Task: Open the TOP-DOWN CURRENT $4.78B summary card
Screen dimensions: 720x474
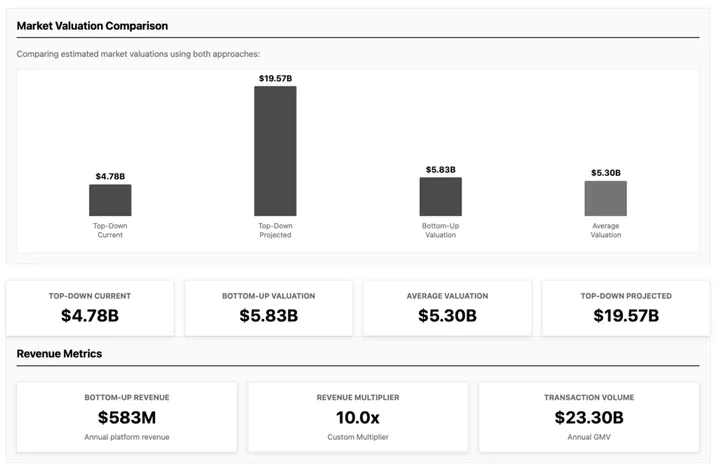Action: pyautogui.click(x=90, y=308)
